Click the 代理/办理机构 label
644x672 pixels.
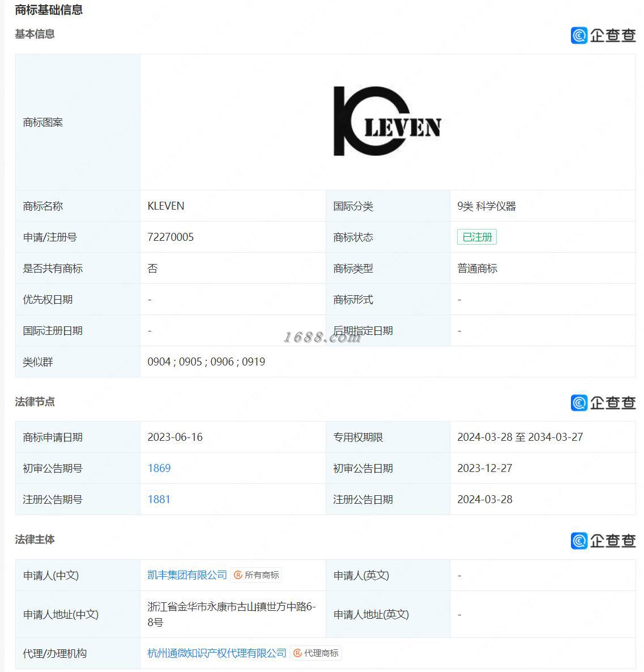click(x=55, y=653)
